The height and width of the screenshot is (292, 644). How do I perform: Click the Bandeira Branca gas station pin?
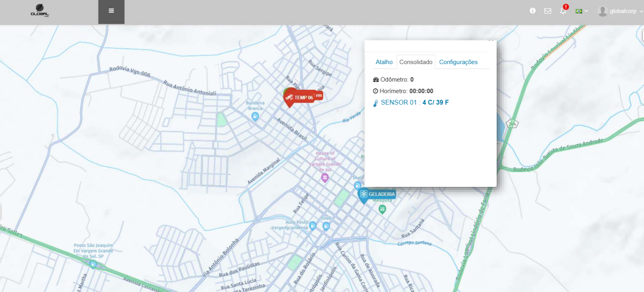tap(255, 117)
